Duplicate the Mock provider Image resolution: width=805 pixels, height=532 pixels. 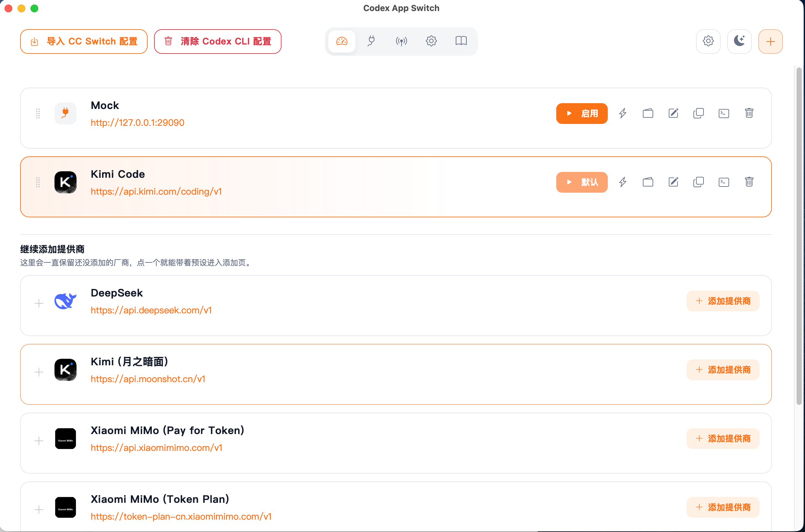699,113
